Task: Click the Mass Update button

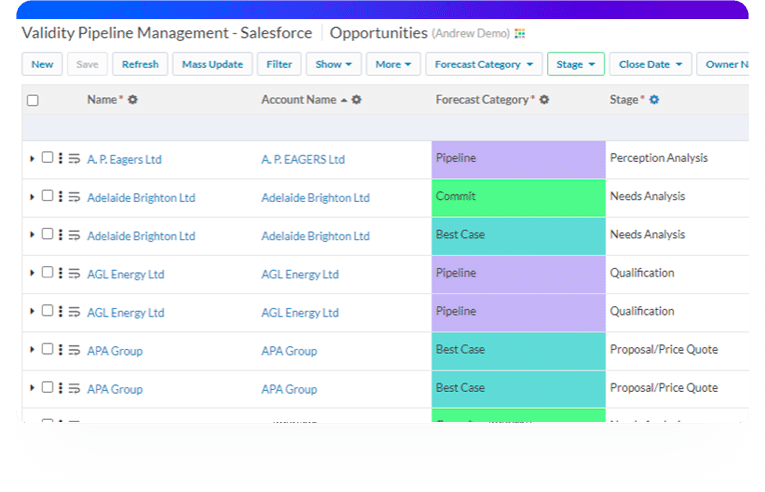Action: pyautogui.click(x=212, y=64)
